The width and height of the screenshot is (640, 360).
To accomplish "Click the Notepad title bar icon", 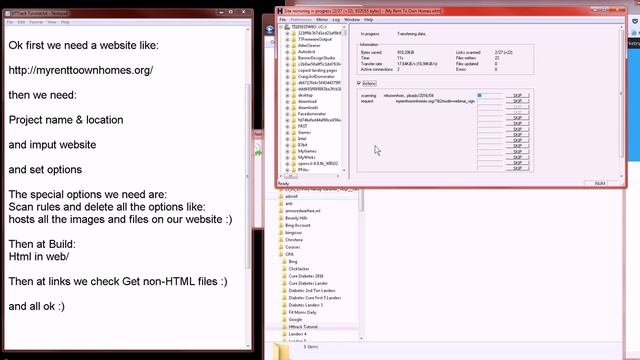I will tap(8, 13).
